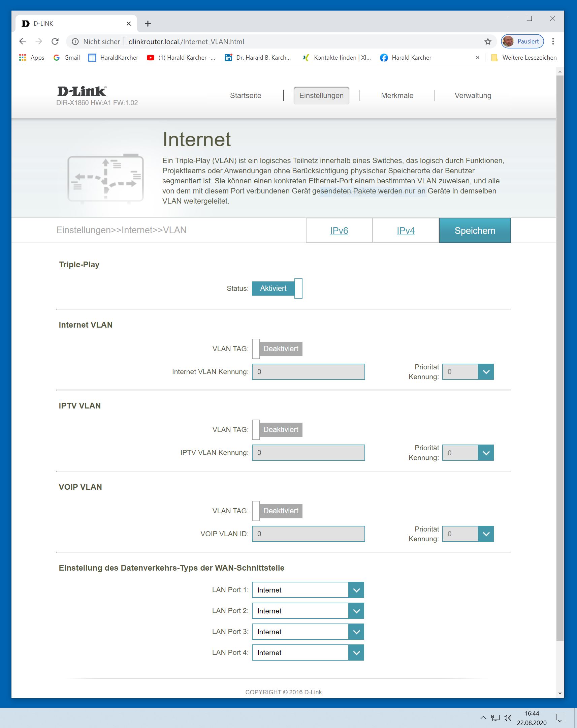Viewport: 577px width, 728px height.
Task: Click the Einstellungen>>Internet>>VLAN breadcrumb text
Action: coord(122,230)
